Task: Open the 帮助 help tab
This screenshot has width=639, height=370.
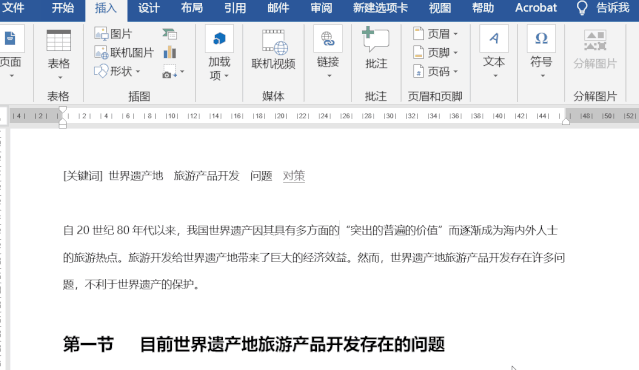Action: pos(483,8)
